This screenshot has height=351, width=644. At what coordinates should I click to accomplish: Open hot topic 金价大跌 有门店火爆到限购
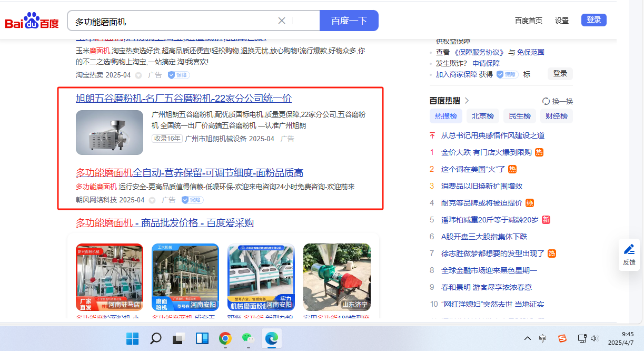point(487,152)
